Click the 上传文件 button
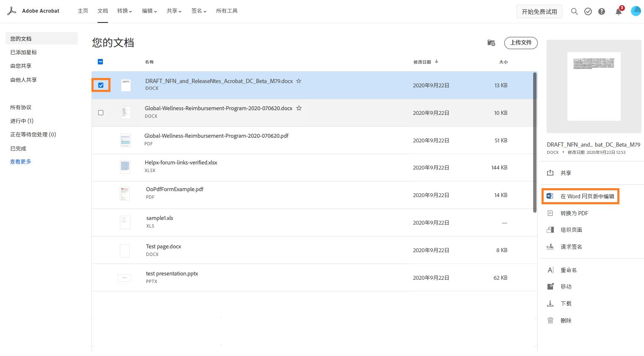 (x=521, y=43)
